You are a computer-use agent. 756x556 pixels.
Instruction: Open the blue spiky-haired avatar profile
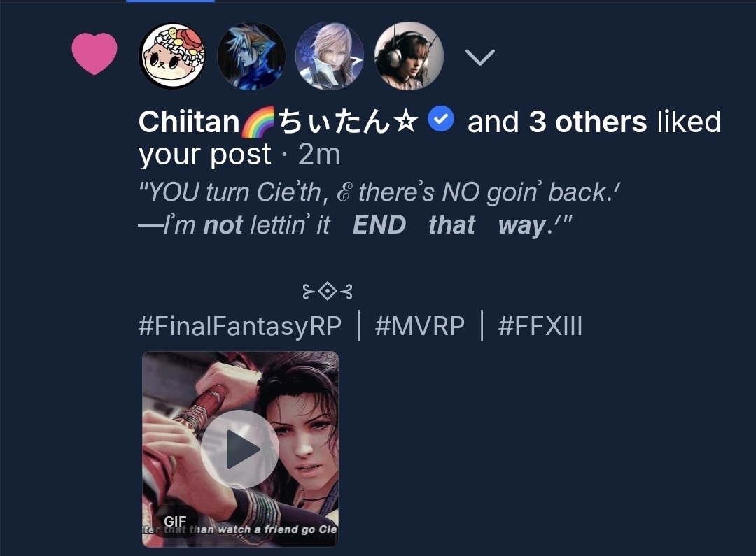tap(251, 56)
